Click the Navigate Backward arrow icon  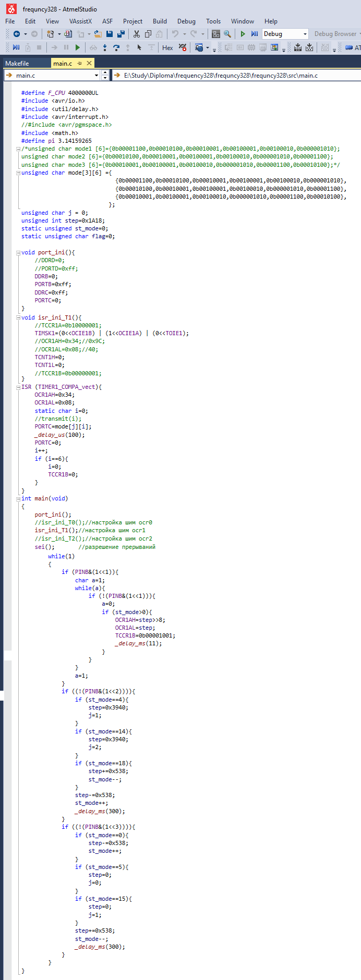coord(17,34)
